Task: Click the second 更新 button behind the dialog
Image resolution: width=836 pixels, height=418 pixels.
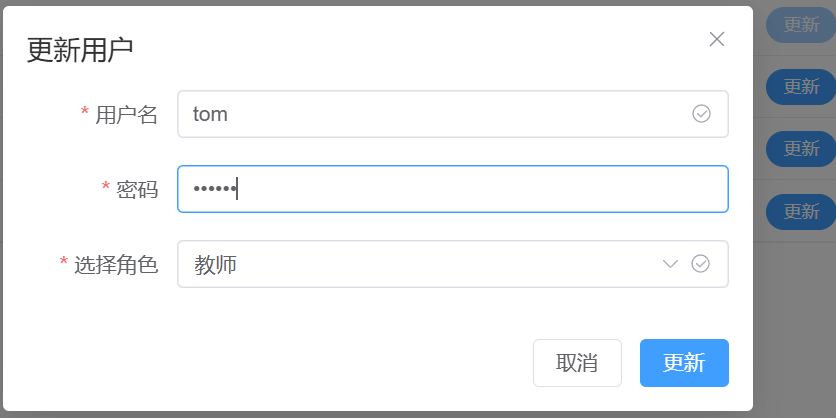Action: pyautogui.click(x=801, y=87)
